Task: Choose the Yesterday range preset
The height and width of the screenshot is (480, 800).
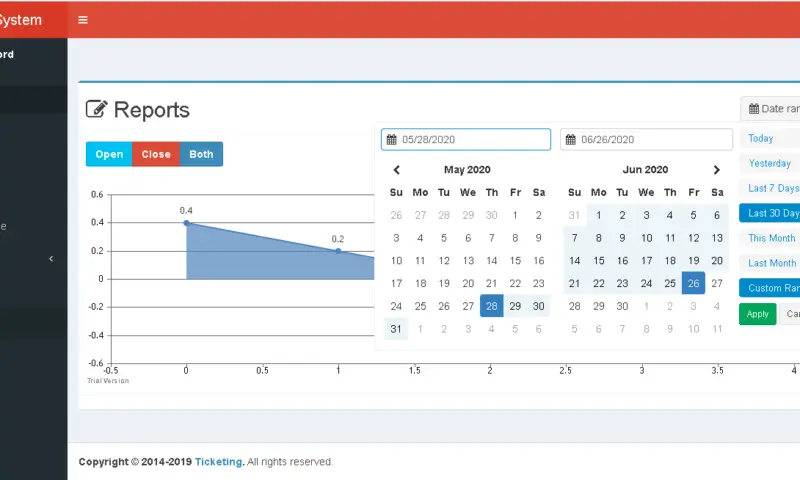Action: 769,163
